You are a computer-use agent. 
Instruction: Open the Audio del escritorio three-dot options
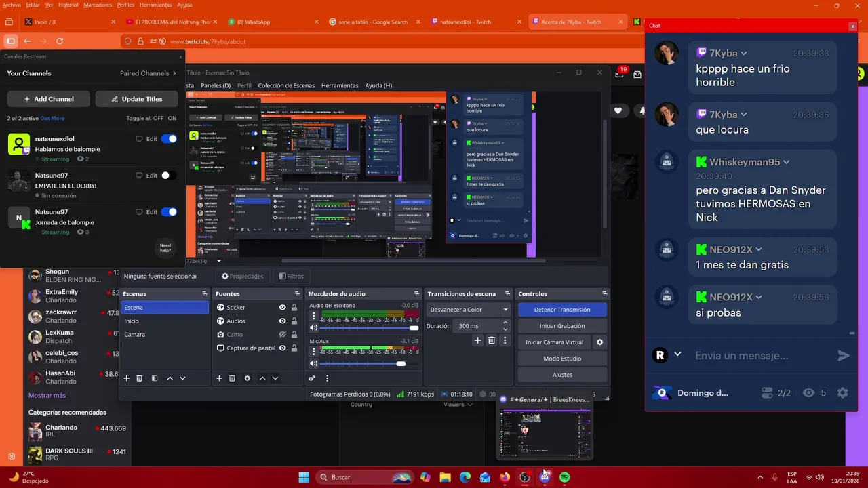pyautogui.click(x=313, y=317)
